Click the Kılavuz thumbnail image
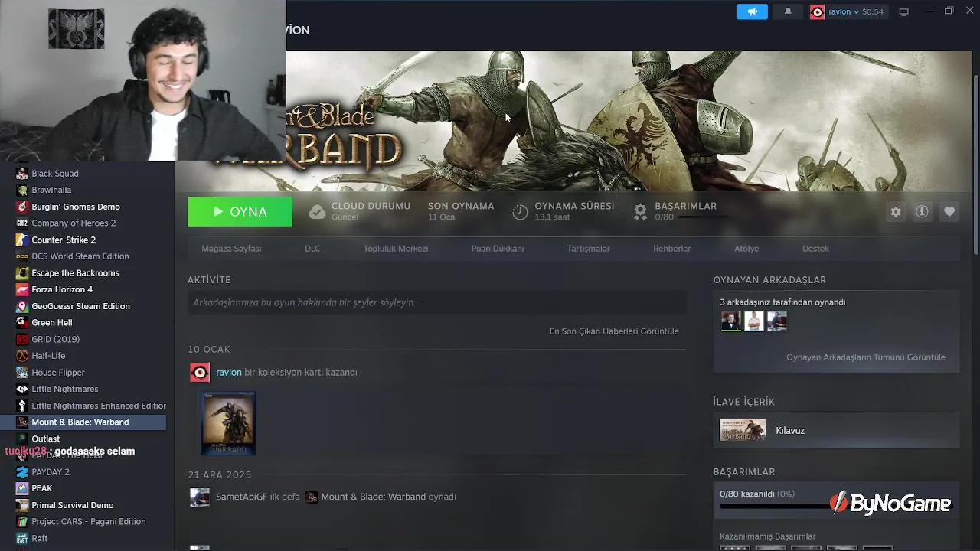 tap(743, 430)
